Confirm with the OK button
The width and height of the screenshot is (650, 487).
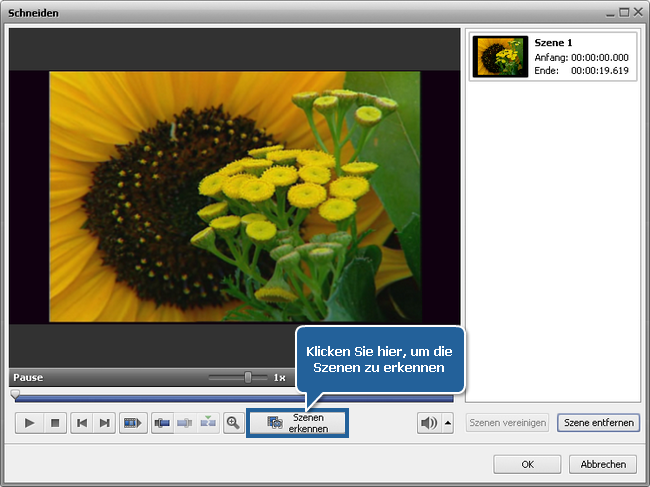(x=527, y=464)
